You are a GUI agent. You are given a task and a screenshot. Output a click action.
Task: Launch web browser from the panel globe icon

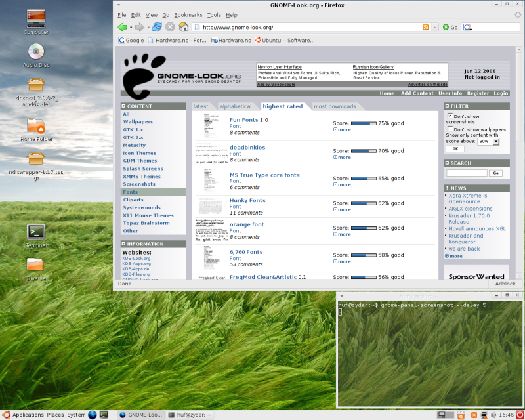(x=93, y=415)
